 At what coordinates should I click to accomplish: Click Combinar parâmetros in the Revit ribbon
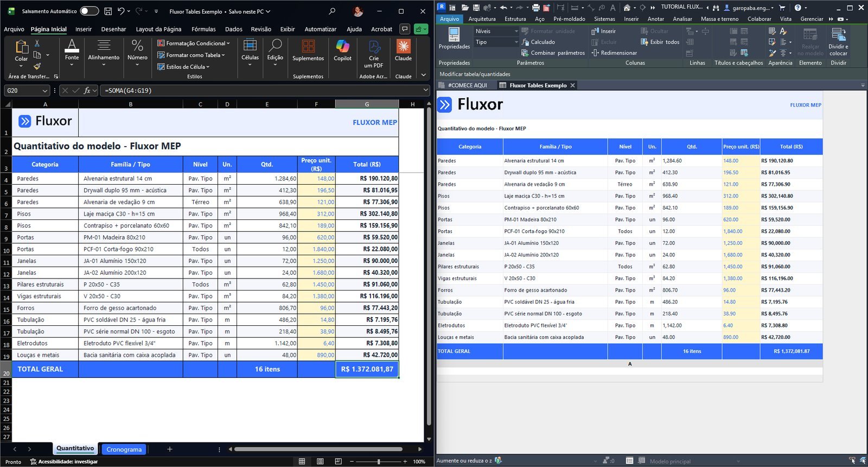(553, 53)
